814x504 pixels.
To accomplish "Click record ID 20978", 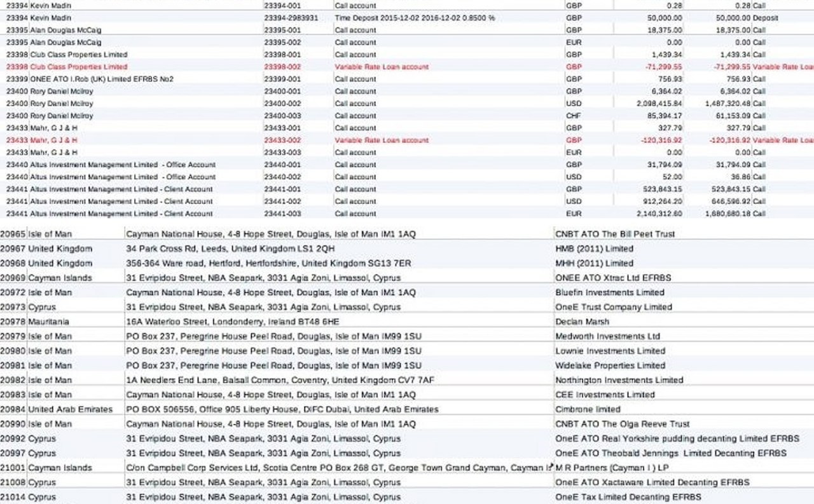I will 13,322.
